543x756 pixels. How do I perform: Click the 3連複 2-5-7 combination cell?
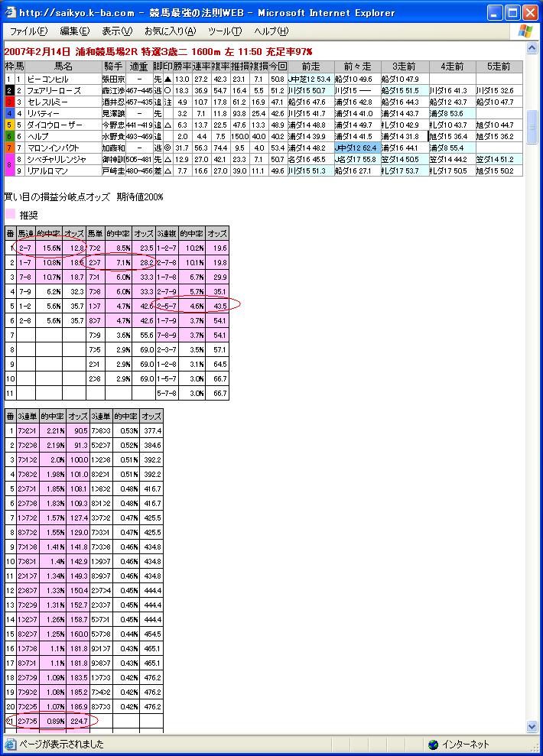pyautogui.click(x=167, y=306)
